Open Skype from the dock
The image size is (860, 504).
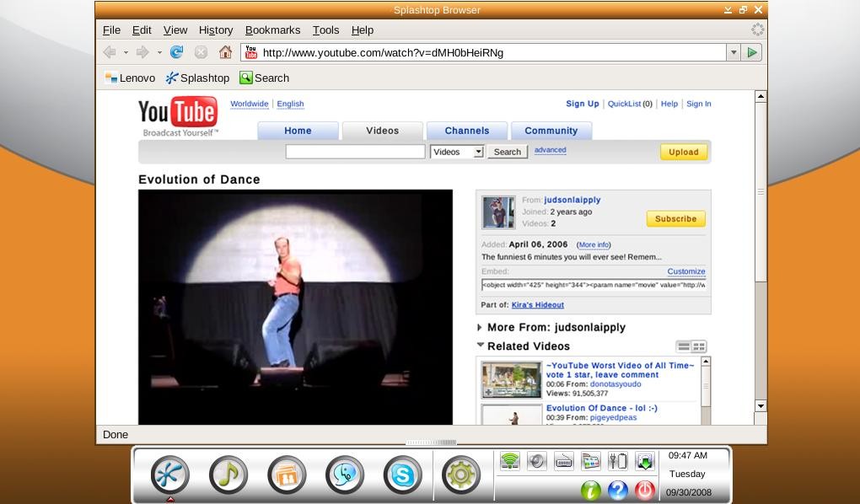(x=402, y=475)
